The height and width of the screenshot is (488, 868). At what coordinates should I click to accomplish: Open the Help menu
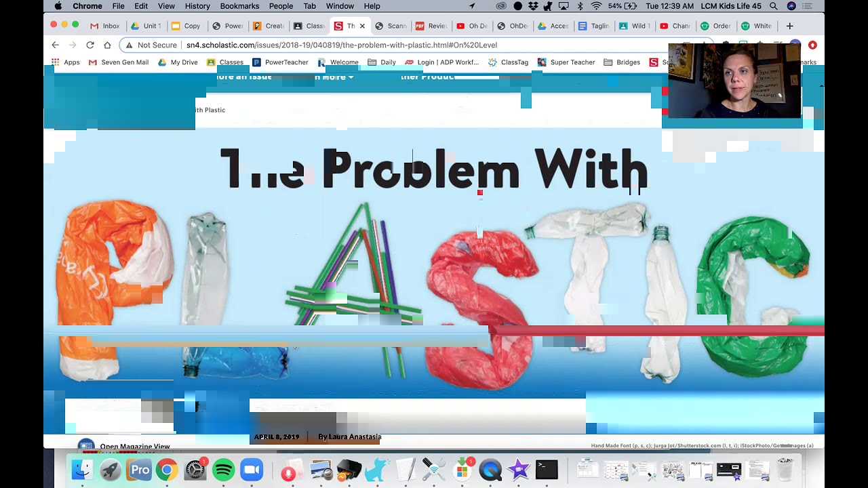click(372, 6)
